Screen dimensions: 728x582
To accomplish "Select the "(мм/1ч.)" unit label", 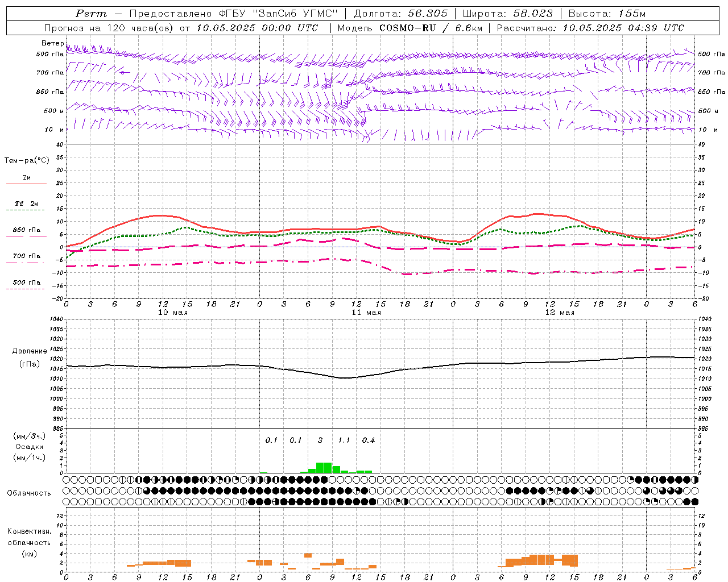I will pos(29,458).
